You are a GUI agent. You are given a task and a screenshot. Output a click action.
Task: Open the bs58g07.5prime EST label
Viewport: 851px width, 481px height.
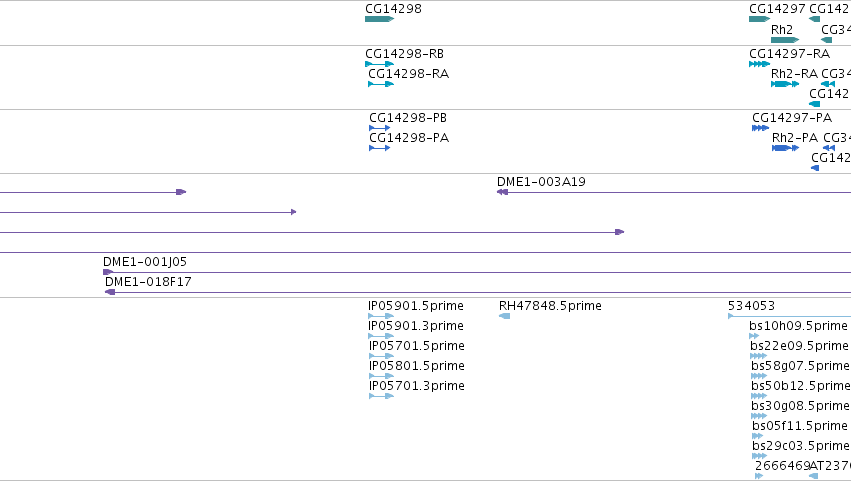pyautogui.click(x=800, y=366)
